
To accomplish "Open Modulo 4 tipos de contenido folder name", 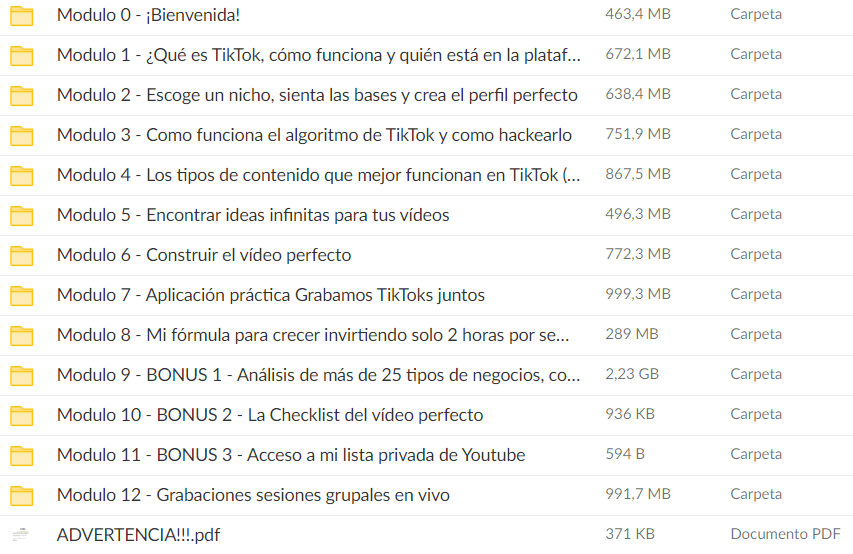I will [x=319, y=175].
